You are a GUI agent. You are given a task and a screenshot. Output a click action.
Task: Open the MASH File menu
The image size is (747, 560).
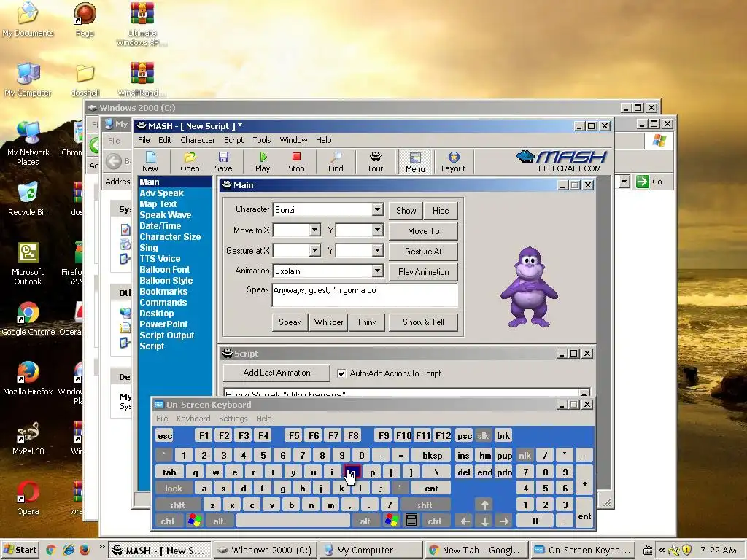[144, 140]
